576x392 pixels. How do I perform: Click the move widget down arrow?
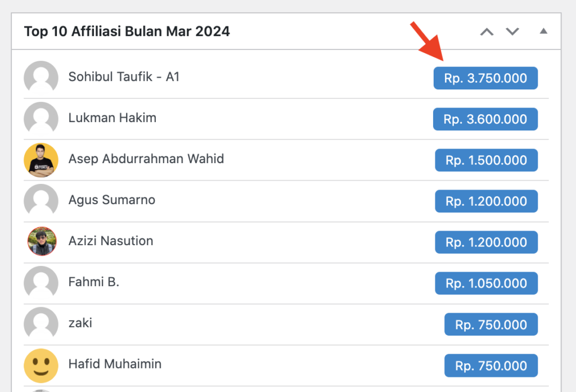click(512, 31)
